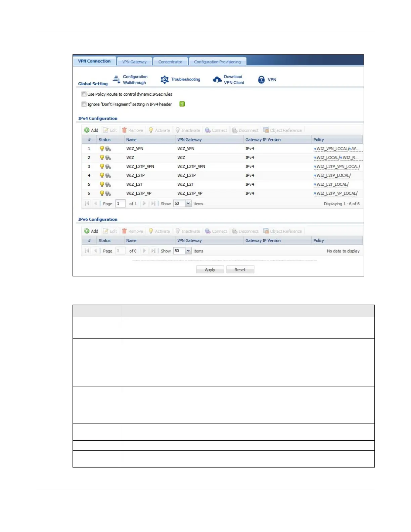Image resolution: width=411 pixels, height=532 pixels.
Task: Click the green info icon beside Don't Fragment
Action: [x=182, y=104]
